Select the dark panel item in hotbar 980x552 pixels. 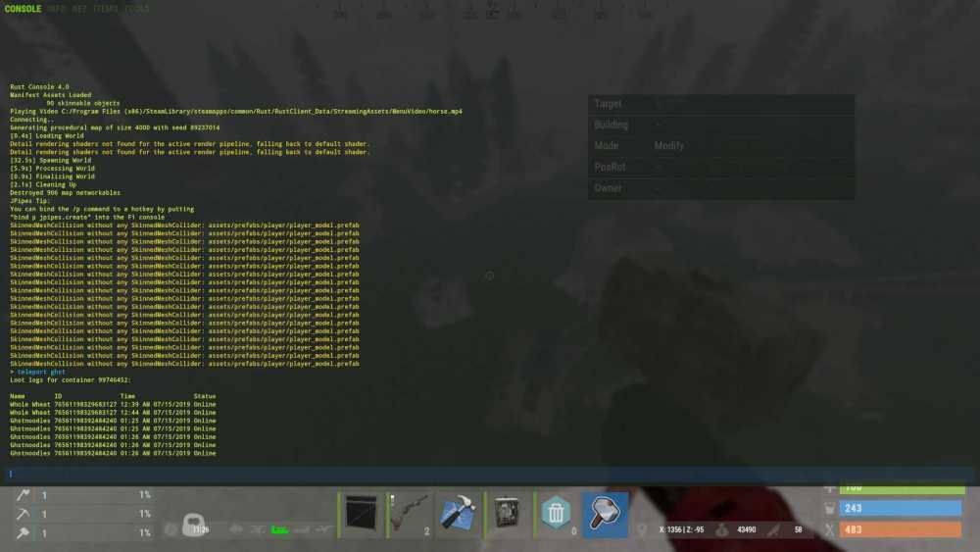pyautogui.click(x=361, y=514)
